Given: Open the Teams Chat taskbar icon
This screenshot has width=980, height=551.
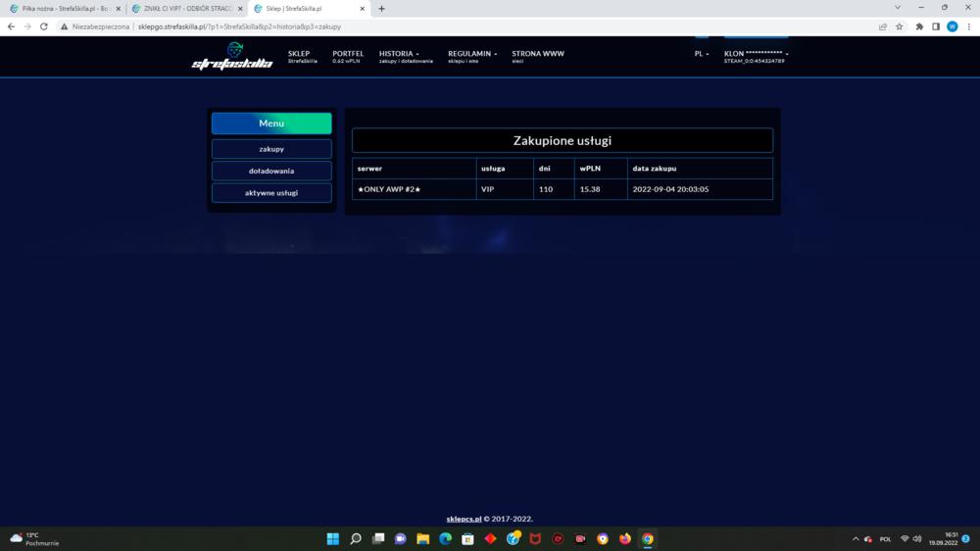Looking at the screenshot, I should point(401,538).
